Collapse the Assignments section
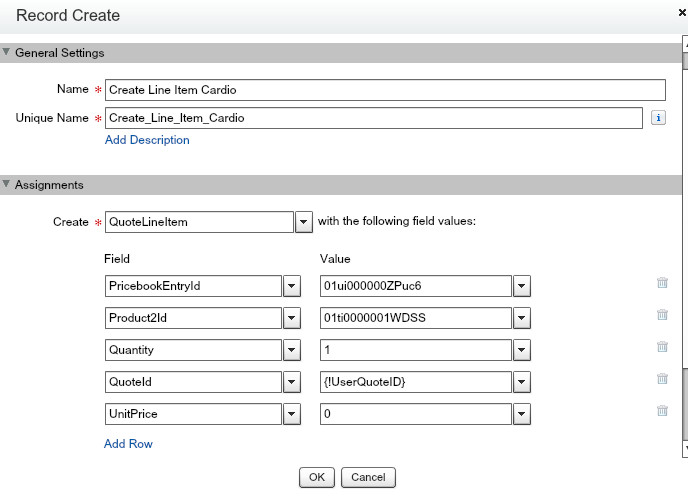The image size is (688, 495). tap(7, 185)
